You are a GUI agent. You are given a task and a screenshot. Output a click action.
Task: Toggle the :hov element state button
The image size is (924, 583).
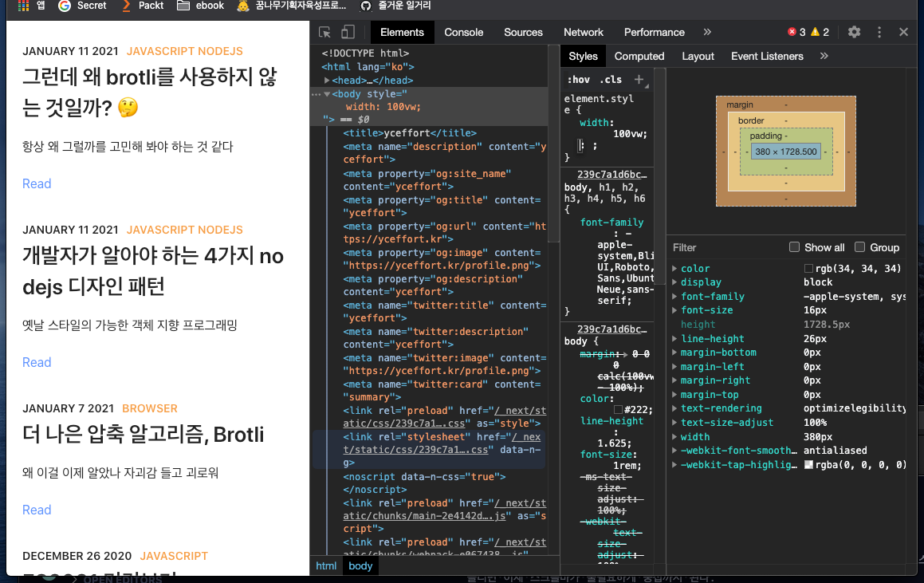(x=579, y=80)
